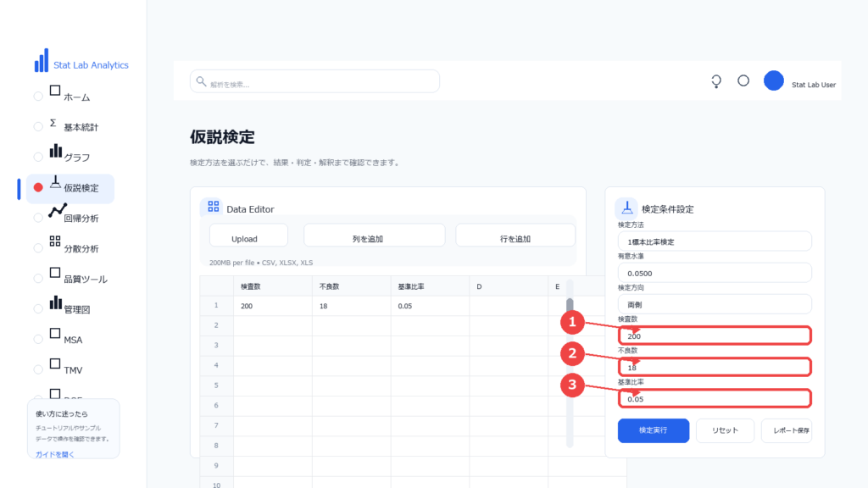Screen dimensions: 868x488
Task: Click the 基準比率 input field showing 0.05
Action: pyautogui.click(x=715, y=398)
